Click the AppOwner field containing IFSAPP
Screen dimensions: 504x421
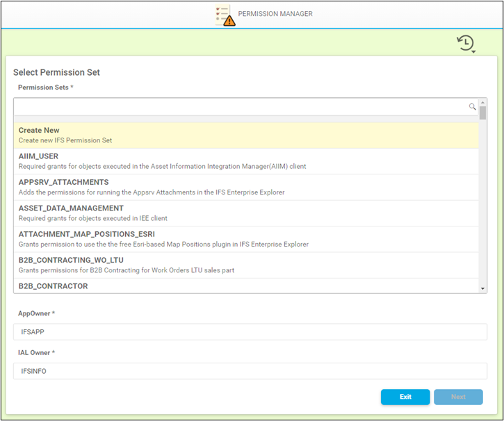pos(250,332)
